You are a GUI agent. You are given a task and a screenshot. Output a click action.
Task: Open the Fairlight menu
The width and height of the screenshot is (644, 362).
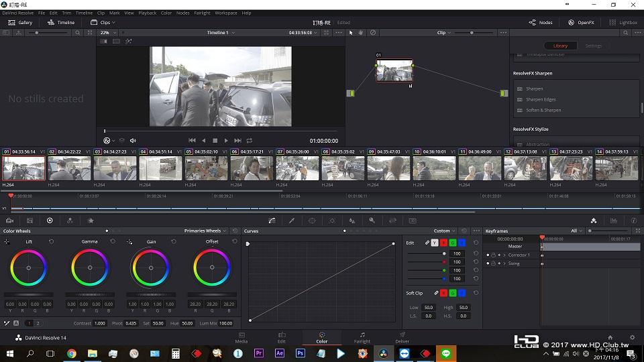201,13
